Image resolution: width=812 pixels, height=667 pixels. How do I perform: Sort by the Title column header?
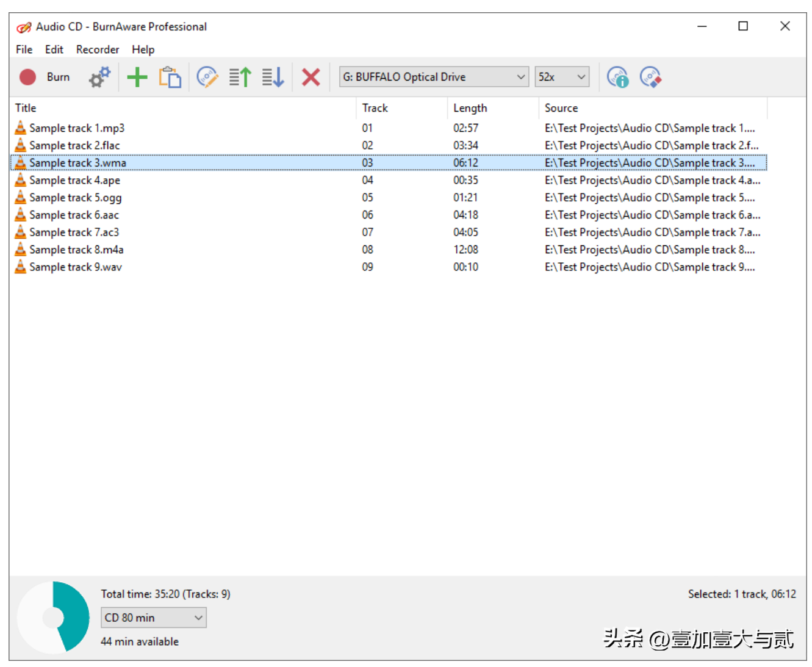pyautogui.click(x=183, y=108)
